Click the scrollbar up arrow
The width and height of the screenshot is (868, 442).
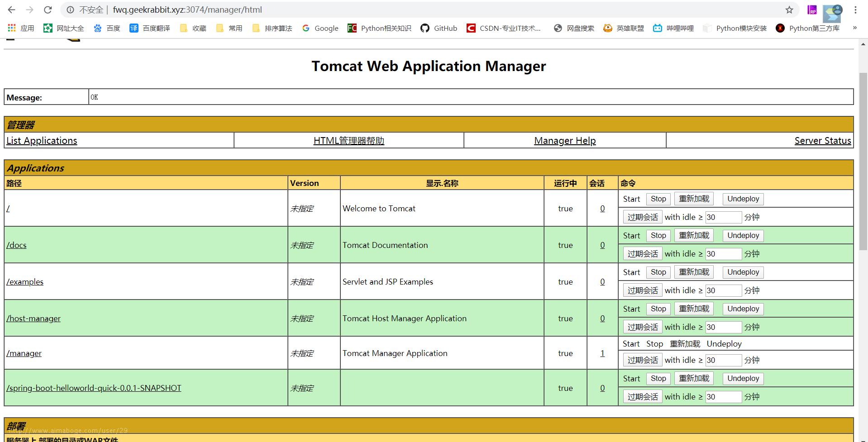click(863, 44)
